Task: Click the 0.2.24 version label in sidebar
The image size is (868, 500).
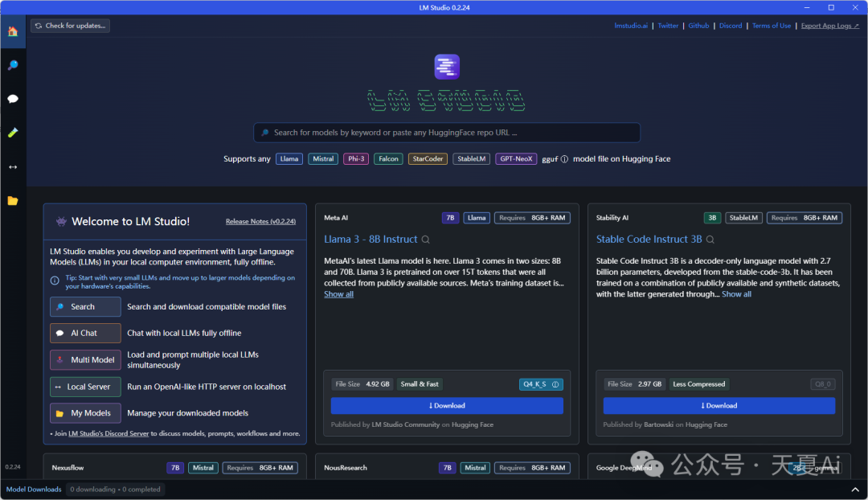Action: coord(13,467)
